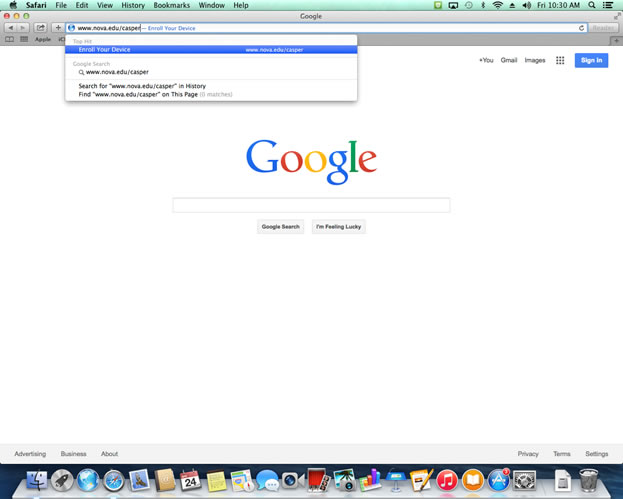This screenshot has height=499, width=623.
Task: Open the Google apps grid icon
Action: (x=560, y=60)
